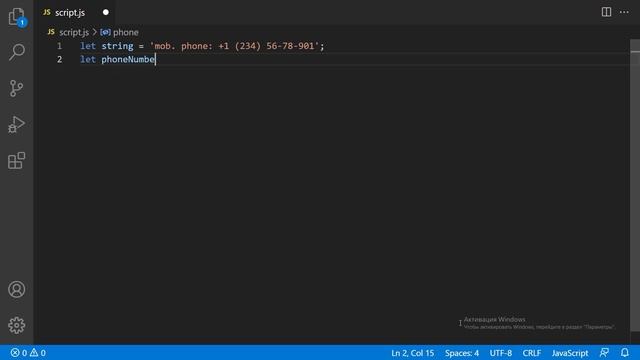This screenshot has height=360, width=640.
Task: Click the feedback icon in status bar
Action: (x=604, y=353)
